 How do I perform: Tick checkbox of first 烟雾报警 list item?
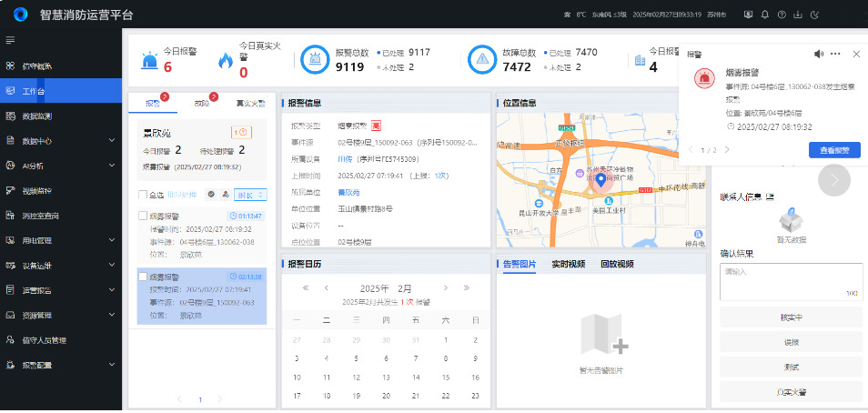pyautogui.click(x=143, y=216)
